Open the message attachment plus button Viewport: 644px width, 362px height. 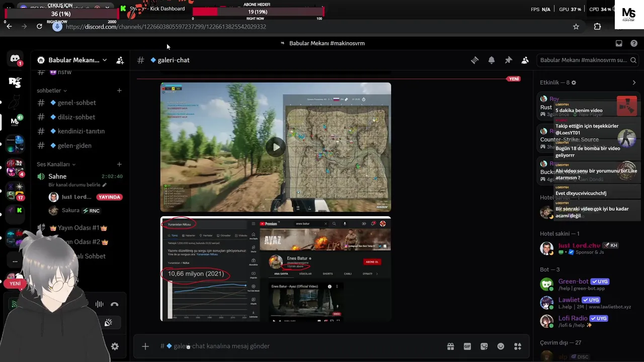point(145,346)
